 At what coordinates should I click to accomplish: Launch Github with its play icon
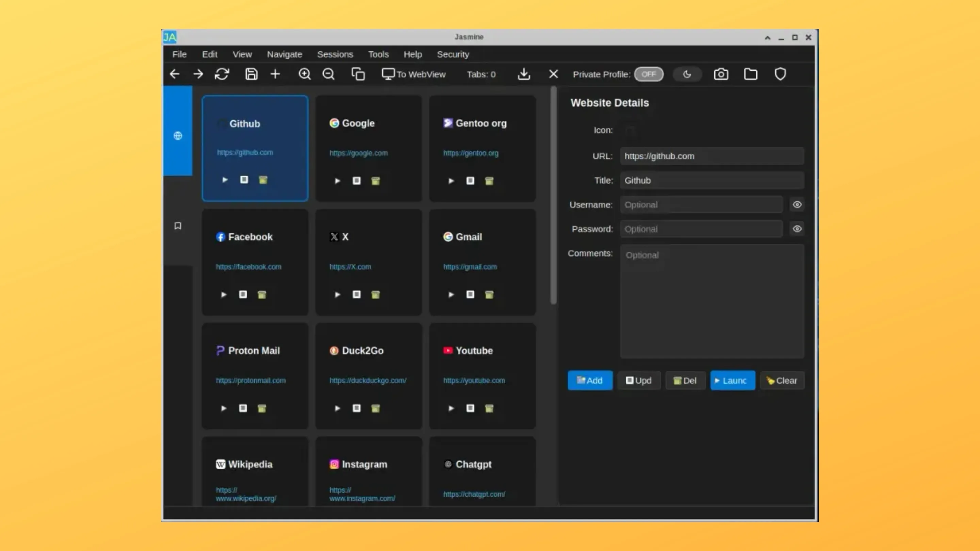[x=225, y=180]
